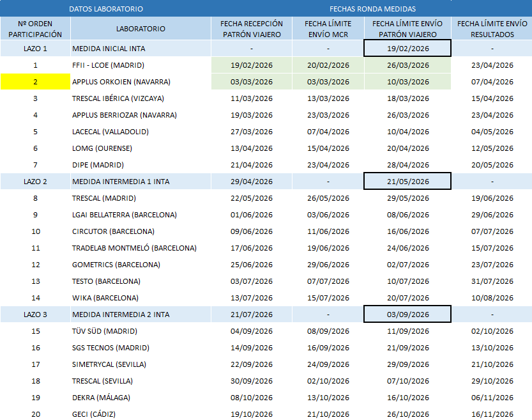
Task: Select the FECHA RECEPCIÓN PATRÓN VIAJERO header
Action: click(x=252, y=29)
